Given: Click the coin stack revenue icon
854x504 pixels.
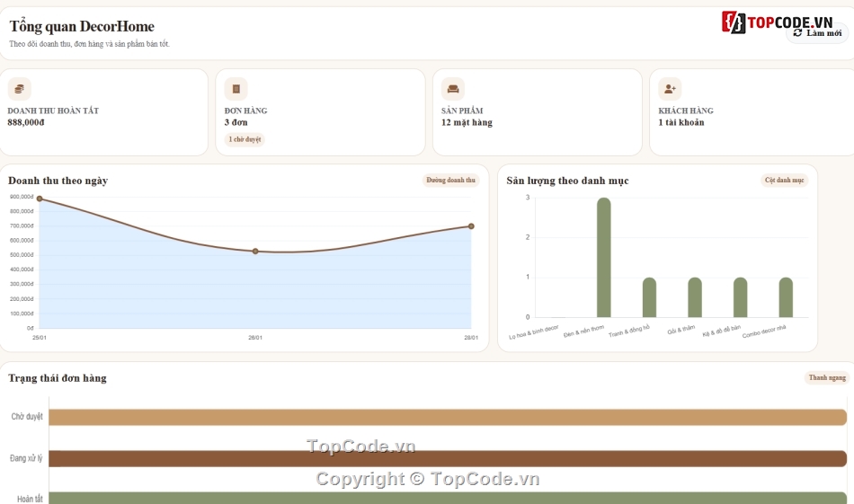Looking at the screenshot, I should (x=19, y=89).
